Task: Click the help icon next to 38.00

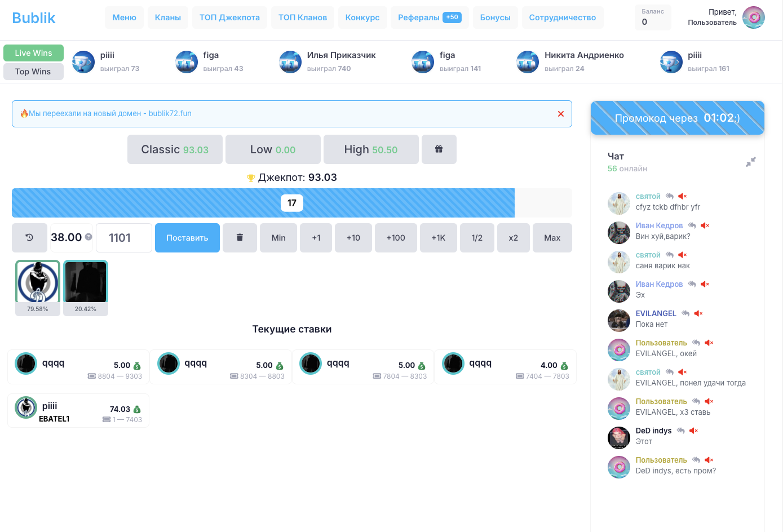Action: click(89, 237)
